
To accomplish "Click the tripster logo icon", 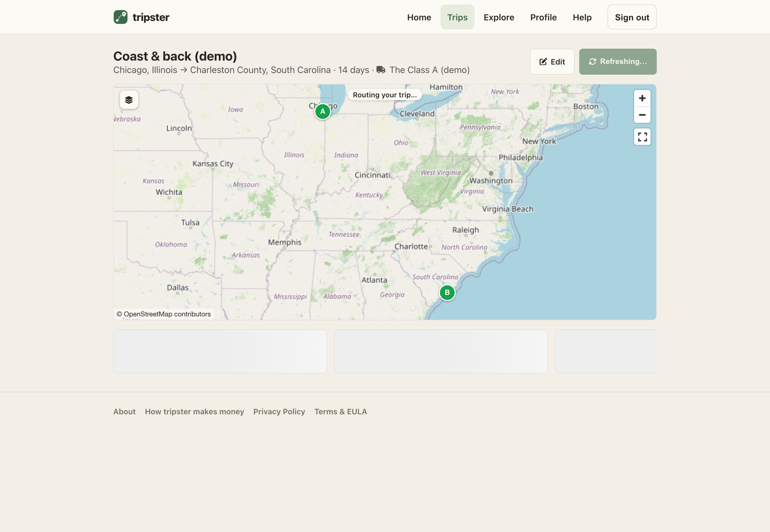I will click(x=120, y=17).
